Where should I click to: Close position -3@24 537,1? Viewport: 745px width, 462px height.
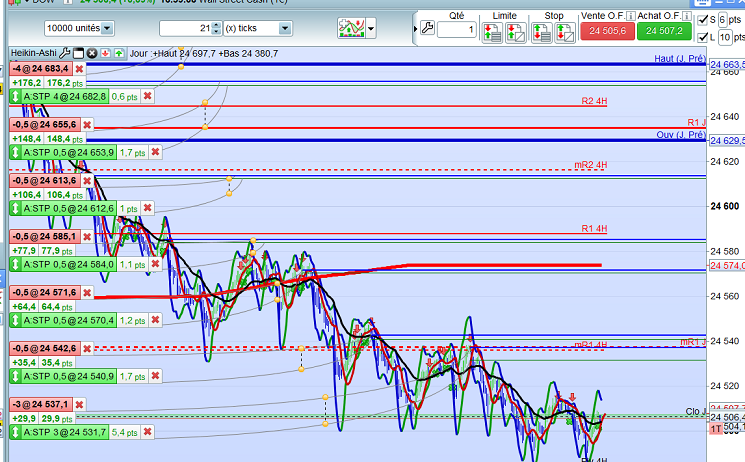[x=79, y=405]
